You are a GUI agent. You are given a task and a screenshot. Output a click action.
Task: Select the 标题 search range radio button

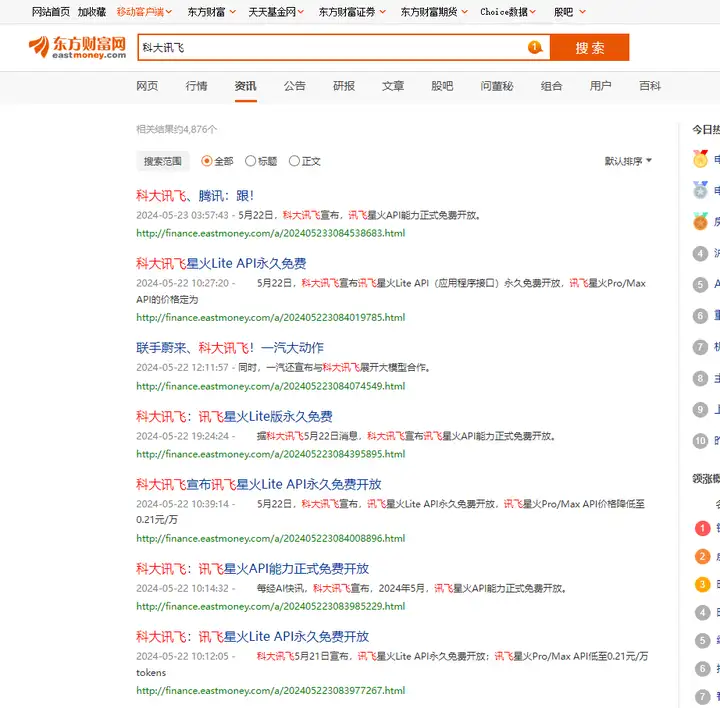[250, 161]
